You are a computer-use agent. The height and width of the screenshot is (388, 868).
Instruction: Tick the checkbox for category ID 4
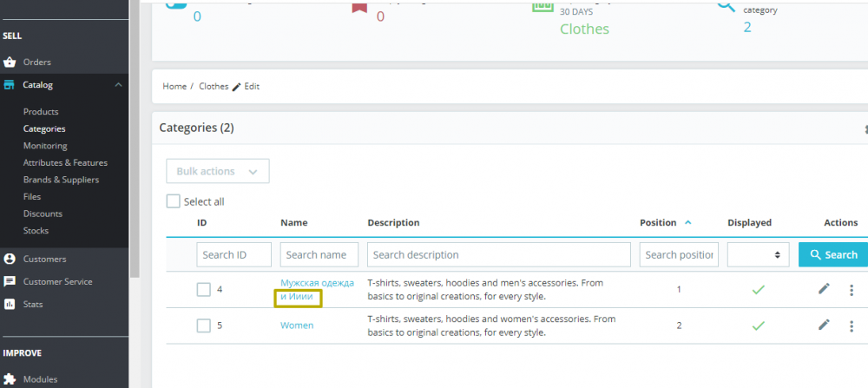click(x=204, y=289)
